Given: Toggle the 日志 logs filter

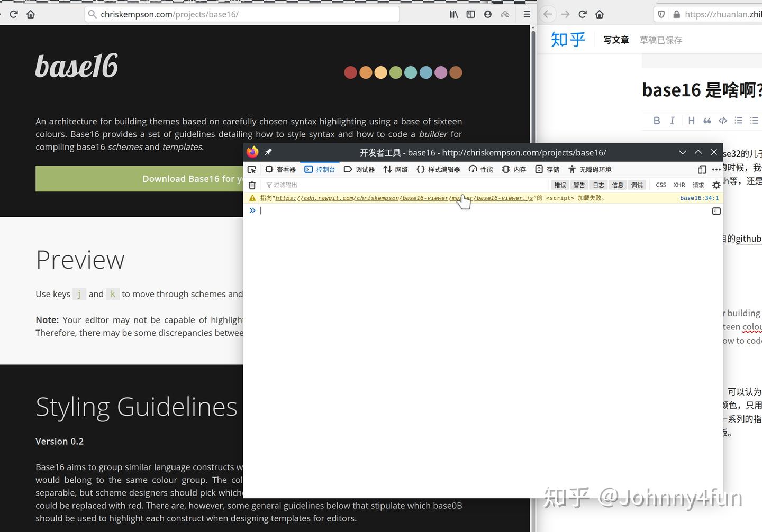Looking at the screenshot, I should coord(598,185).
